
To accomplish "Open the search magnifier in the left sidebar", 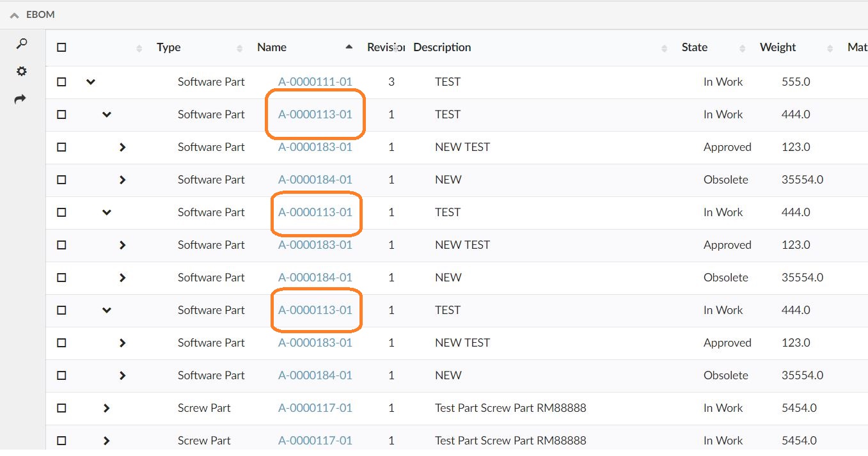I will pyautogui.click(x=22, y=44).
